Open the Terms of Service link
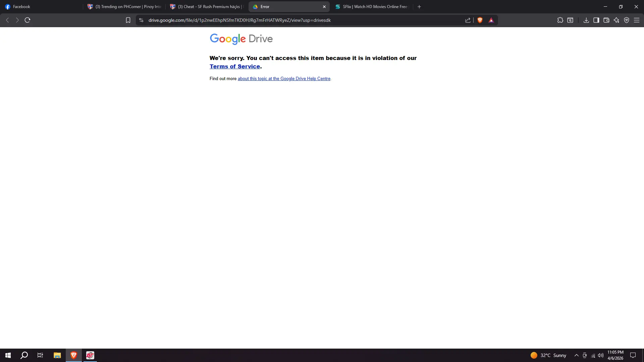The width and height of the screenshot is (644, 362). (x=235, y=66)
